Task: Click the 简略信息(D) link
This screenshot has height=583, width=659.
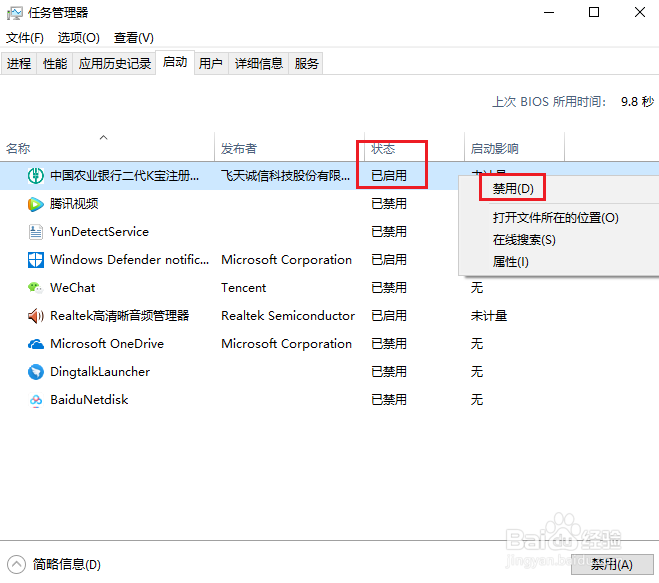Action: tap(67, 565)
